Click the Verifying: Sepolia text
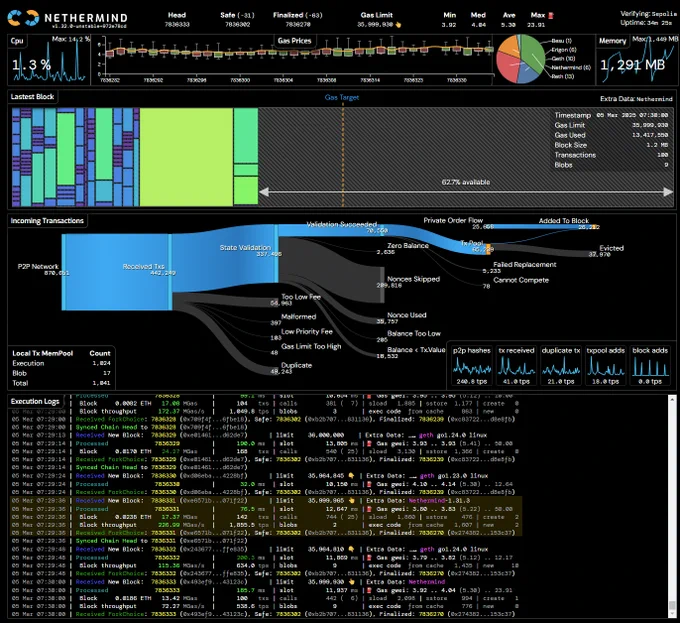The width and height of the screenshot is (680, 623). pyautogui.click(x=648, y=14)
